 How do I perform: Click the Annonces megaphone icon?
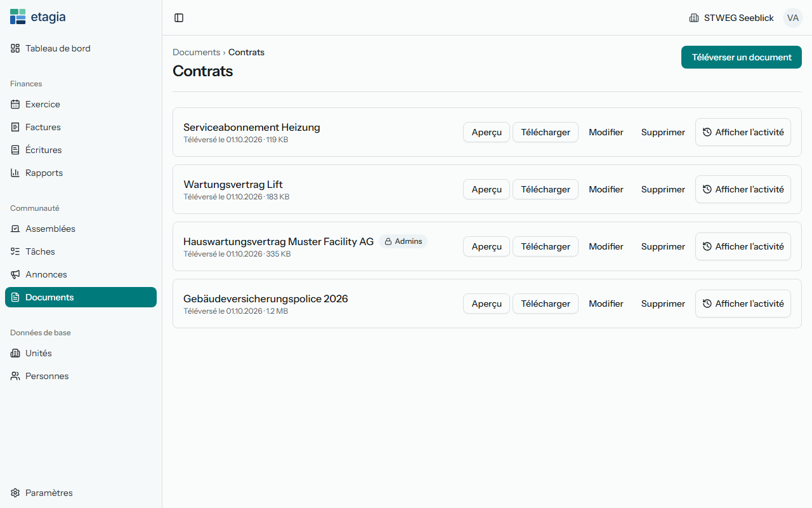(15, 274)
